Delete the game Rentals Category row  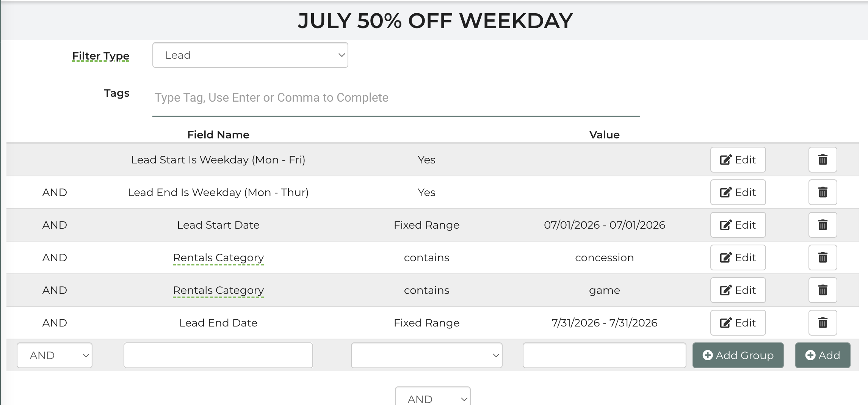pos(823,290)
